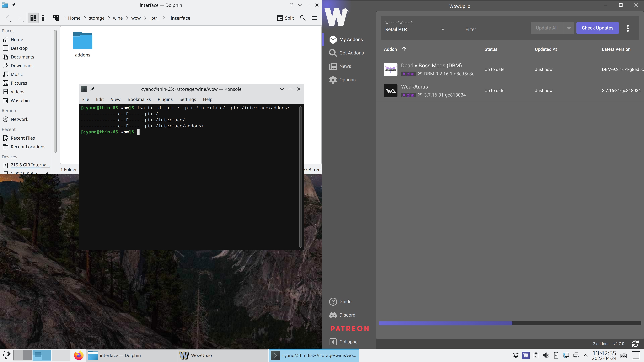The height and width of the screenshot is (362, 644).
Task: Expand the Update All dropdown arrow
Action: point(568,28)
